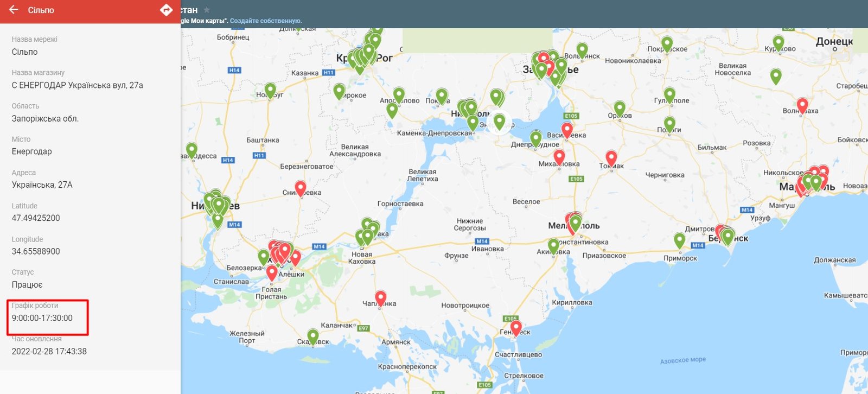This screenshot has height=394, width=868.
Task: Select the green marker at Курахово
Action: click(778, 43)
